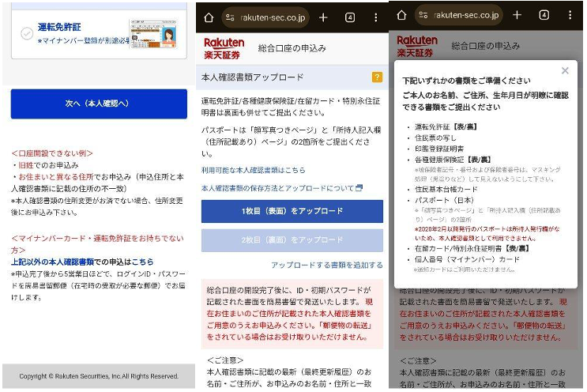587x392 pixels.
Task: Open the three-dot menu in the right browser
Action: pos(570,15)
